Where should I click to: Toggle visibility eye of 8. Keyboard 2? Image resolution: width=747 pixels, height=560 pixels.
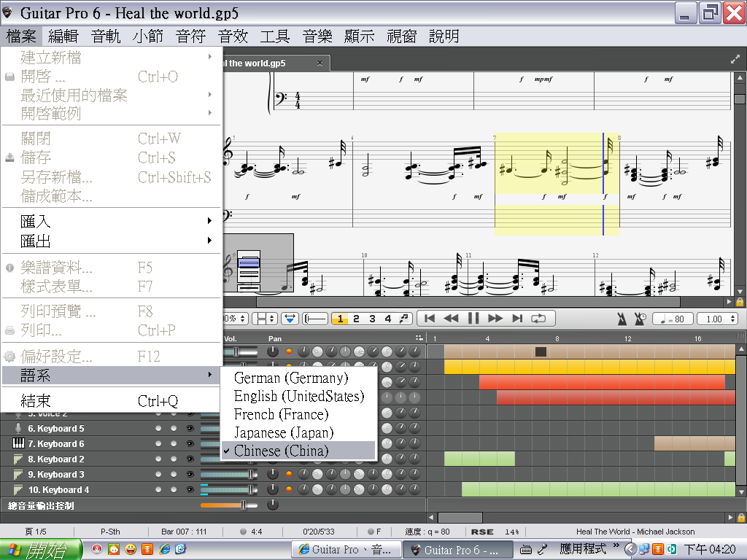click(190, 459)
